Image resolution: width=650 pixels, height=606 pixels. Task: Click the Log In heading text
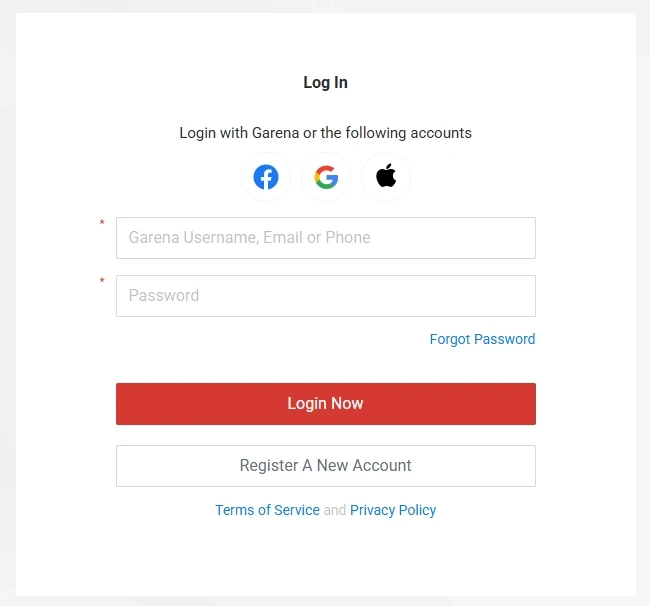pos(326,83)
